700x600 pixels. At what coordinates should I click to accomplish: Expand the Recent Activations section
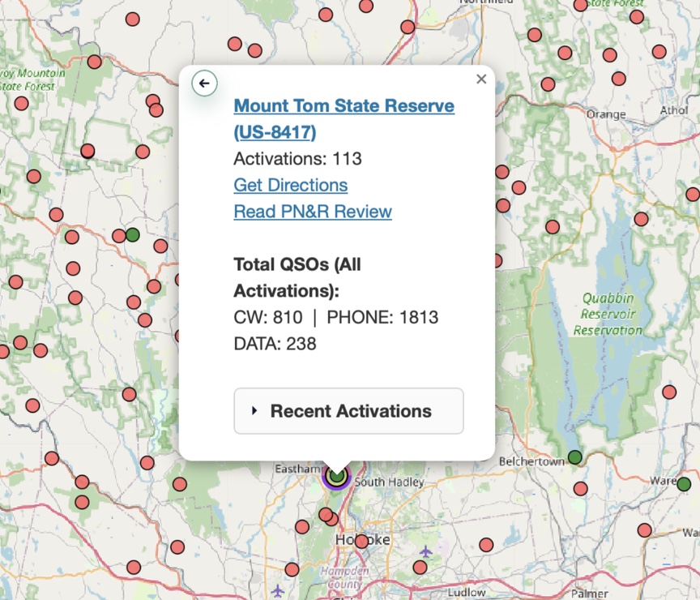click(x=348, y=411)
